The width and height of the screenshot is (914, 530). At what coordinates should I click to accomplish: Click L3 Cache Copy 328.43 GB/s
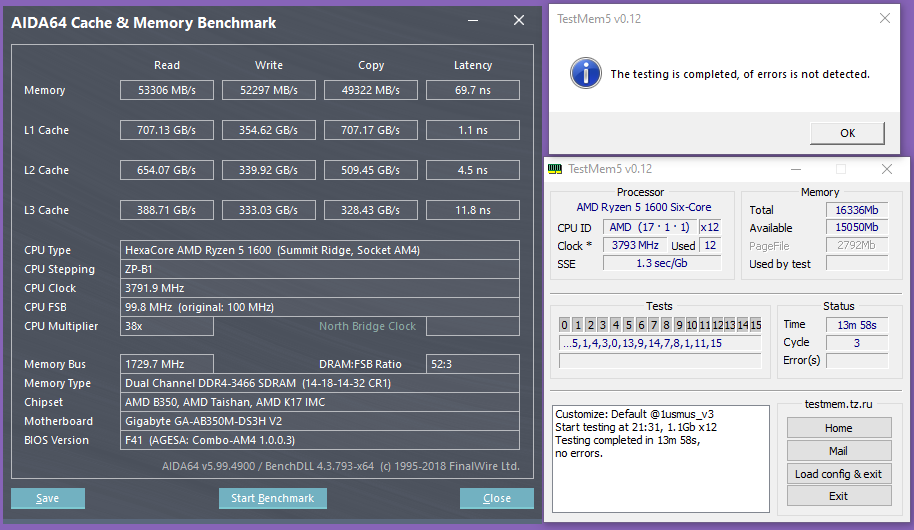click(371, 210)
